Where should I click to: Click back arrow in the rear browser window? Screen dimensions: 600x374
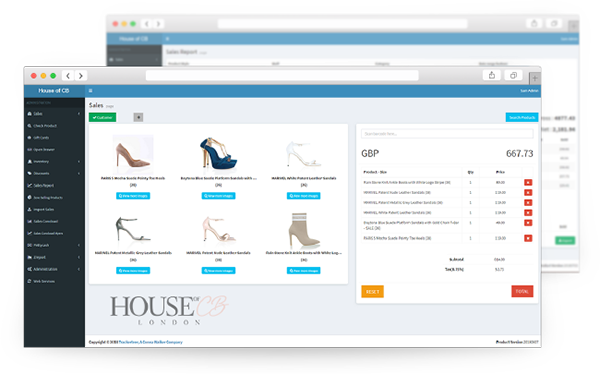(147, 24)
